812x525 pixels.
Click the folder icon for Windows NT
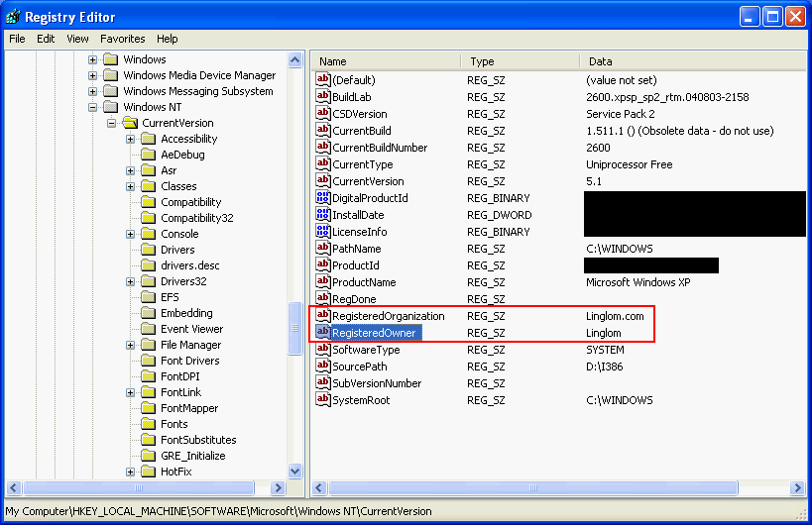(x=111, y=107)
